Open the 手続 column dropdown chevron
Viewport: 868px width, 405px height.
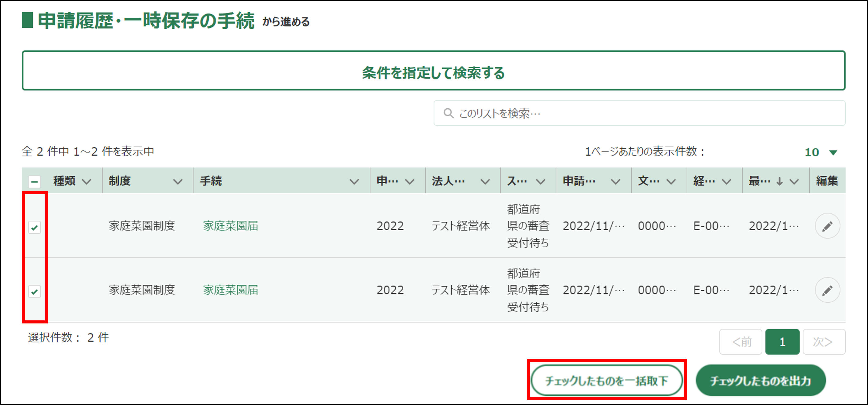click(354, 182)
